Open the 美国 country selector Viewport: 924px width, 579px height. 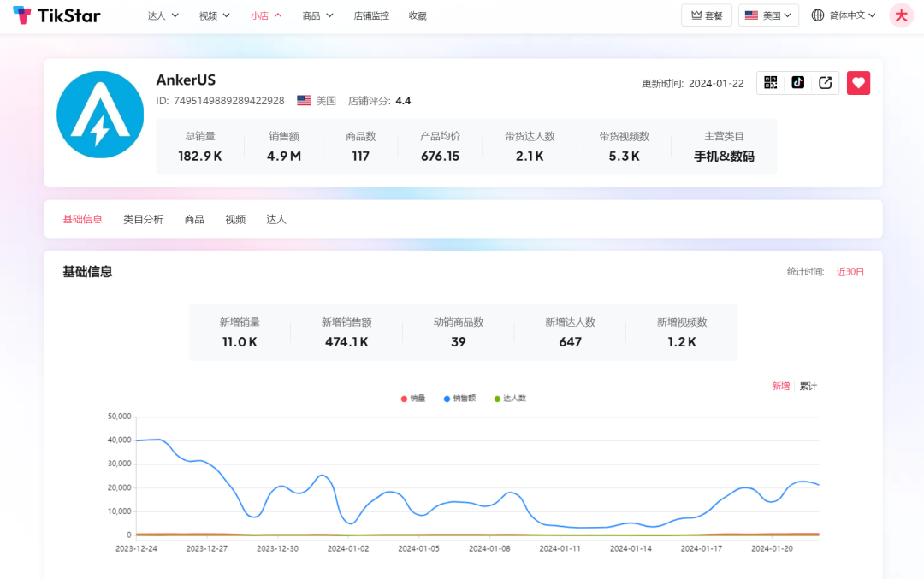(x=768, y=15)
